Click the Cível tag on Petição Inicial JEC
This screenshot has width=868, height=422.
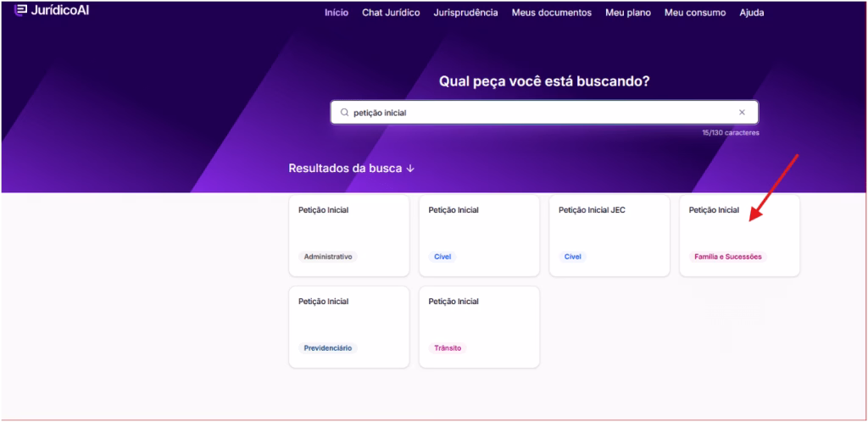pos(572,257)
